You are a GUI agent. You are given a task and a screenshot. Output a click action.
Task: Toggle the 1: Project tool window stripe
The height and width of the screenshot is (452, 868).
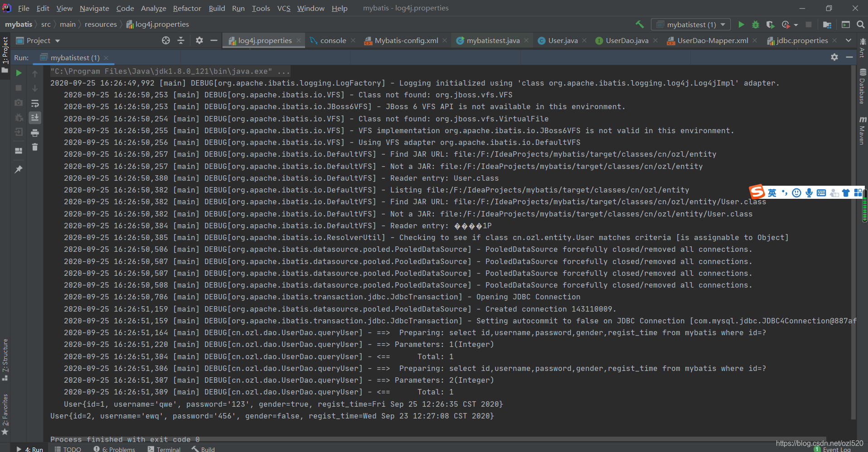[x=5, y=55]
